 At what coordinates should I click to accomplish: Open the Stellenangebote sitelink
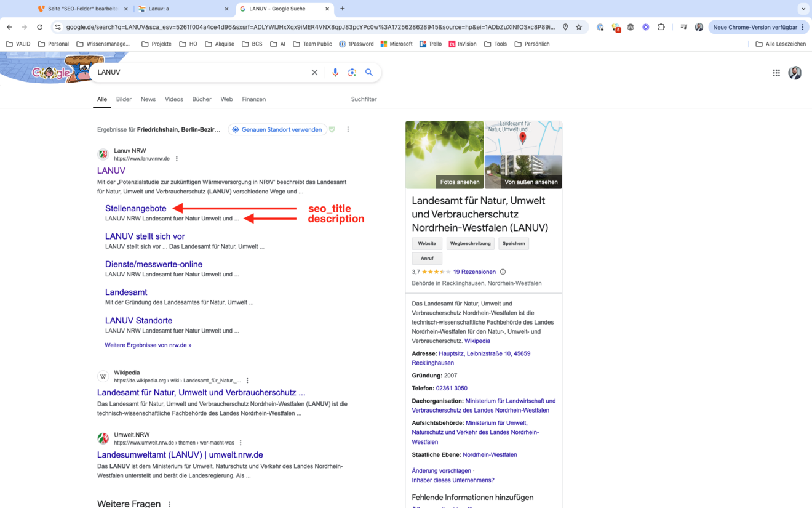136,208
